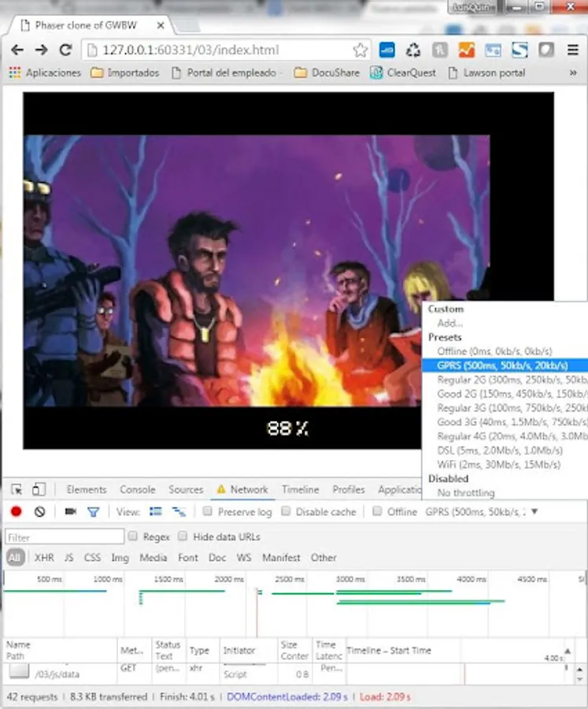The width and height of the screenshot is (588, 709).
Task: Select the Offline throttling preset
Action: [x=505, y=351]
